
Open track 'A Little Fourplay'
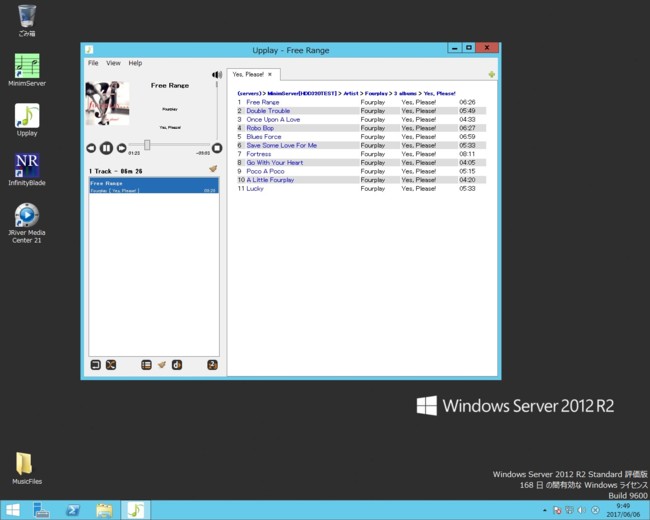coord(270,180)
